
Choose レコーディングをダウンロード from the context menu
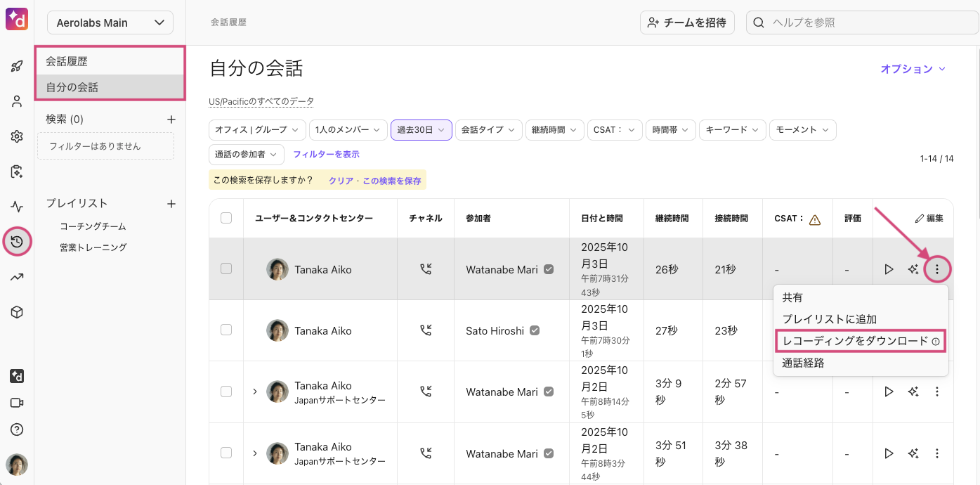855,341
